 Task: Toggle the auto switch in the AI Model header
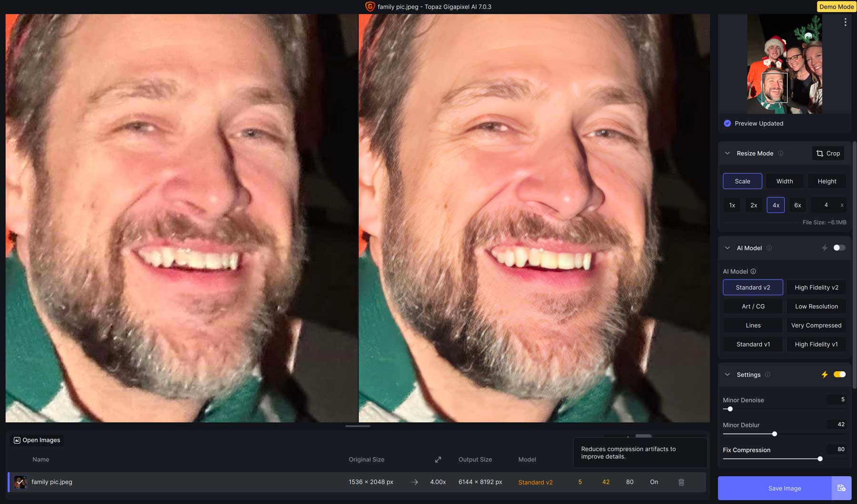point(839,248)
